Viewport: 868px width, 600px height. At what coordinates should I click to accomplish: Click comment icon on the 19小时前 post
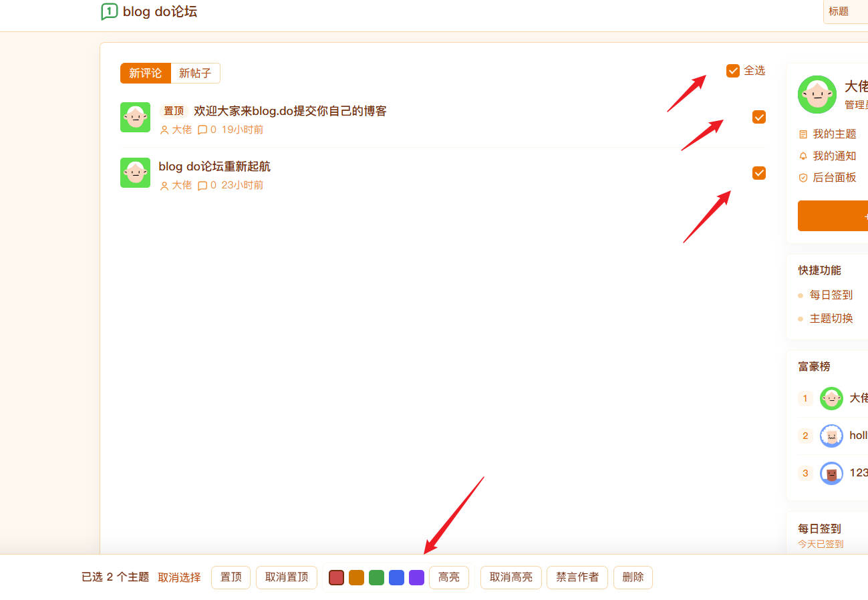(x=202, y=130)
